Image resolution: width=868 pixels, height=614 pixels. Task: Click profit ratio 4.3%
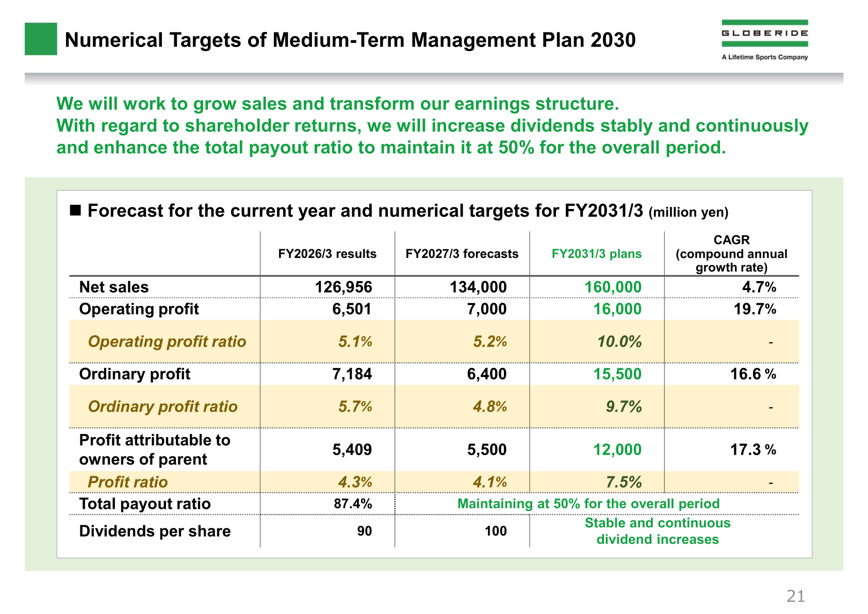[x=355, y=482]
